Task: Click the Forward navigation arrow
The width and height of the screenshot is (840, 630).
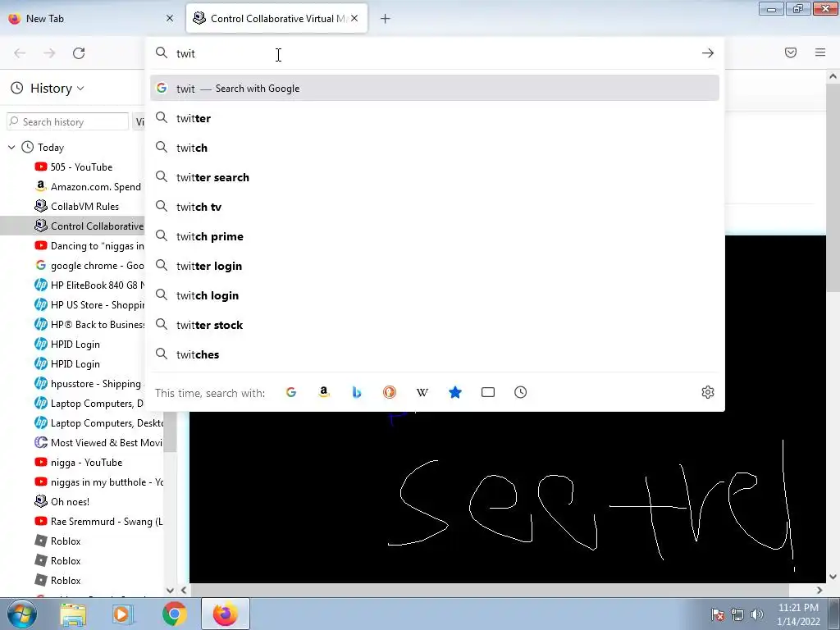Action: click(x=49, y=53)
